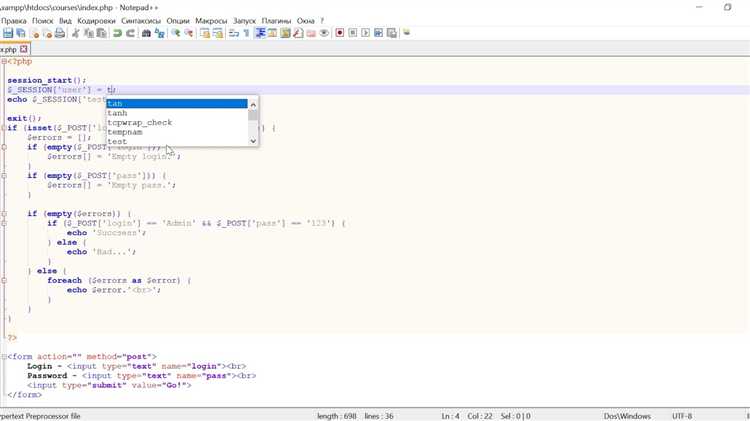Click the Zoom In toolbar icon
The width and height of the screenshot is (750, 421).
[176, 33]
